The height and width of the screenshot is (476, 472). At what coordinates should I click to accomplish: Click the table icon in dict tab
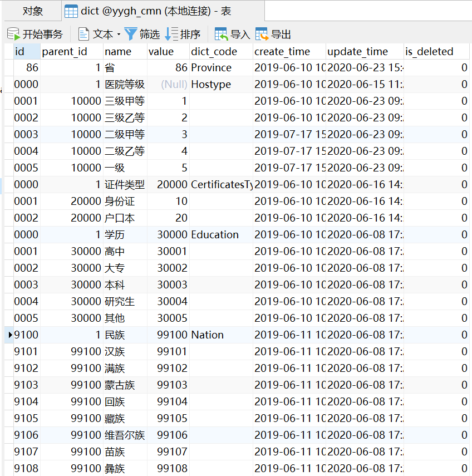[71, 12]
